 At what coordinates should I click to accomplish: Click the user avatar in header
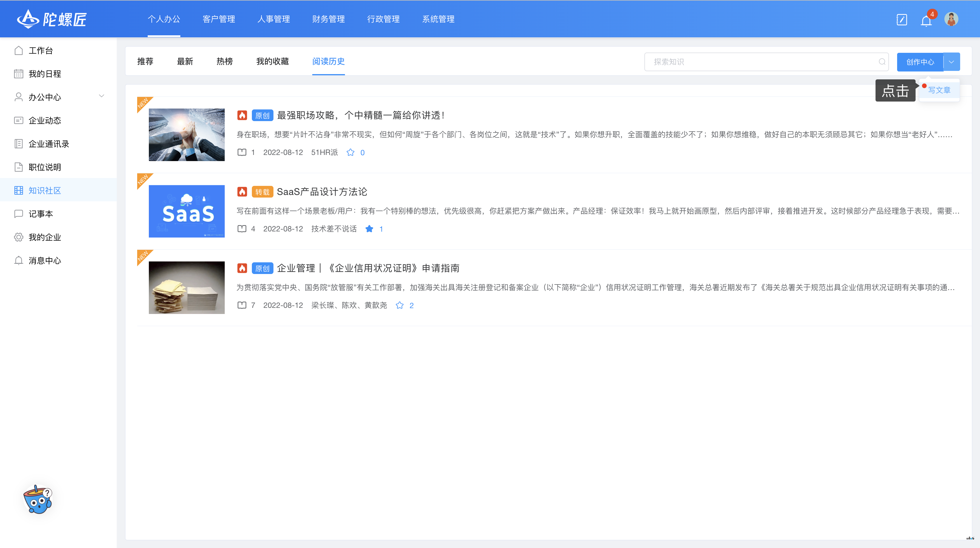point(951,19)
